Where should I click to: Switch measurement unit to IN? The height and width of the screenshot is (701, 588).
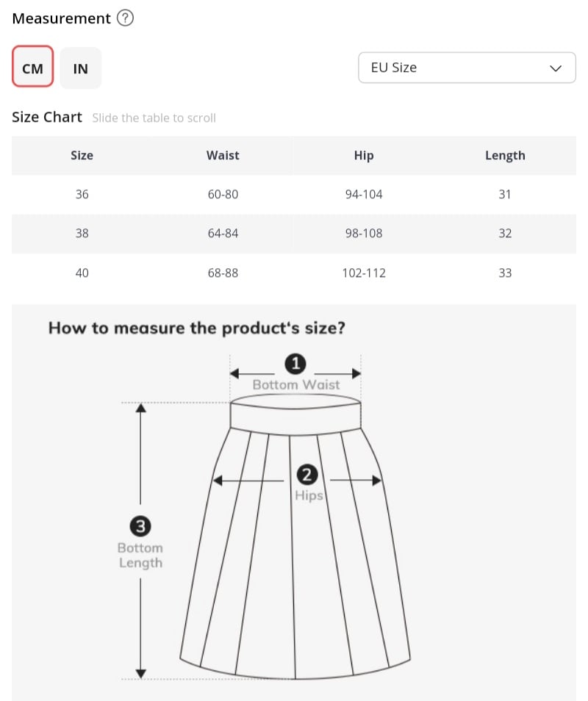(81, 69)
